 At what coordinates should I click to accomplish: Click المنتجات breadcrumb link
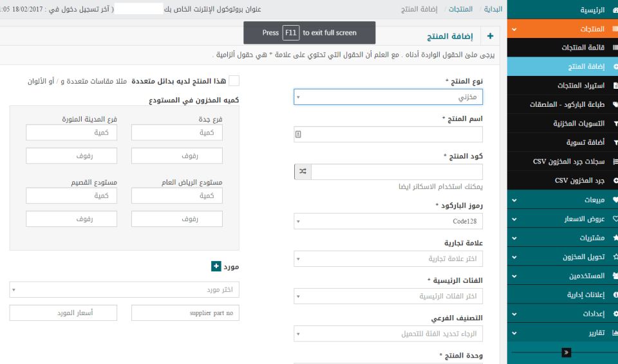(458, 10)
